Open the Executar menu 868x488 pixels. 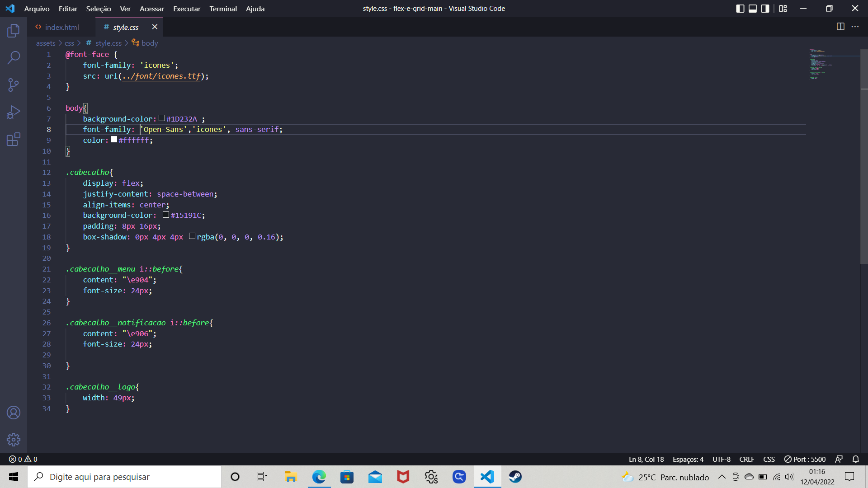[x=187, y=9]
